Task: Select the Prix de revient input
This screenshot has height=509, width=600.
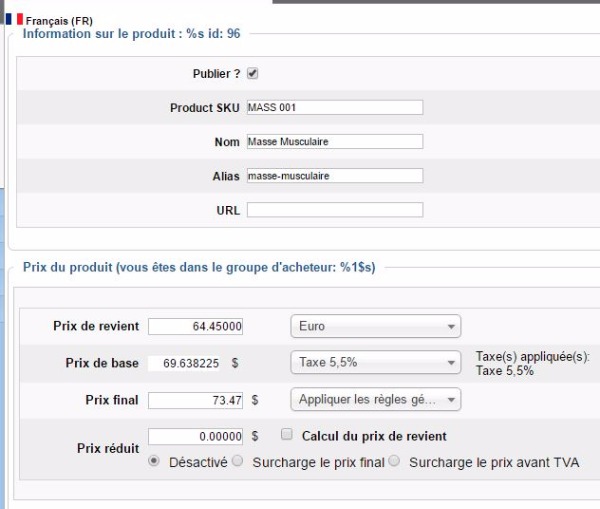Action: point(196,326)
